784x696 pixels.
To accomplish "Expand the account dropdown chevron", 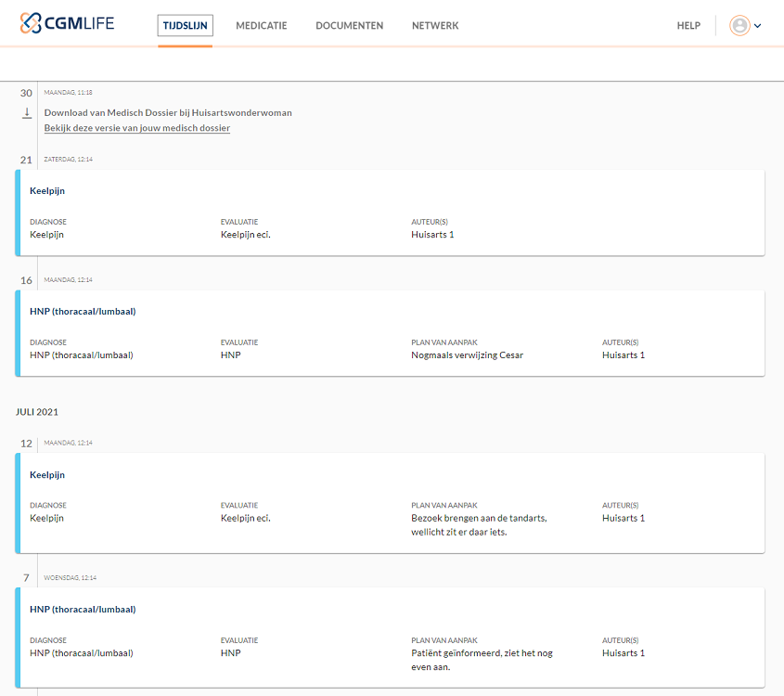I will pyautogui.click(x=758, y=26).
